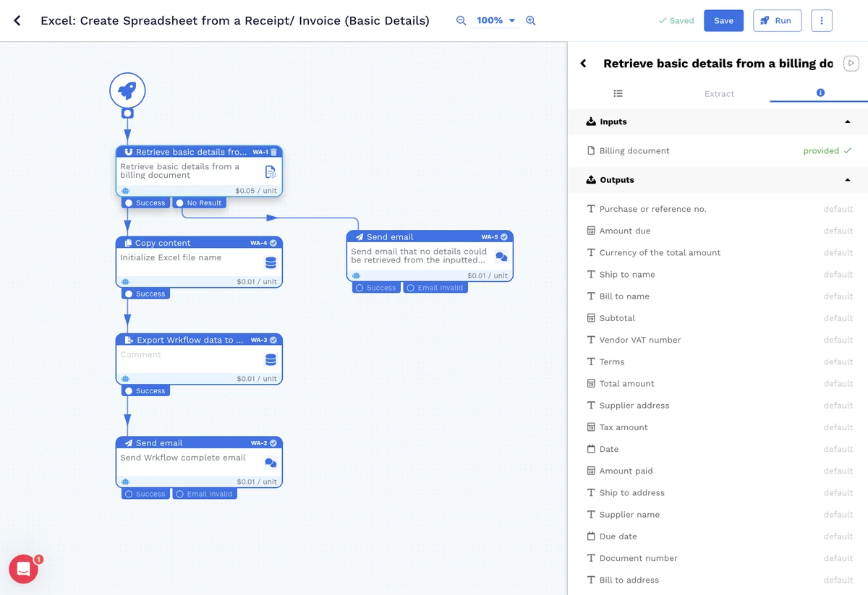
Task: Switch to the list view tab in panel
Action: coord(618,93)
